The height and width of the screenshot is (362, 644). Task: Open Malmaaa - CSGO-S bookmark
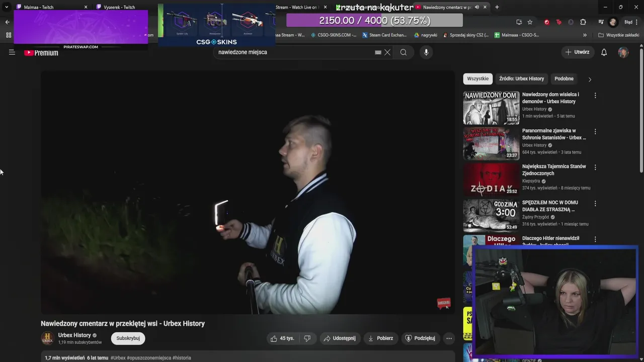pyautogui.click(x=517, y=35)
